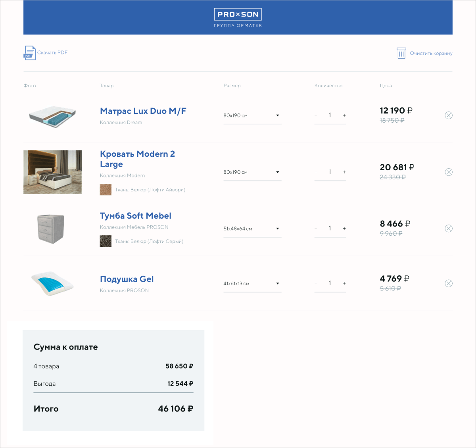Click the price 20 681 ₽
Image resolution: width=476 pixels, height=448 pixels.
397,167
